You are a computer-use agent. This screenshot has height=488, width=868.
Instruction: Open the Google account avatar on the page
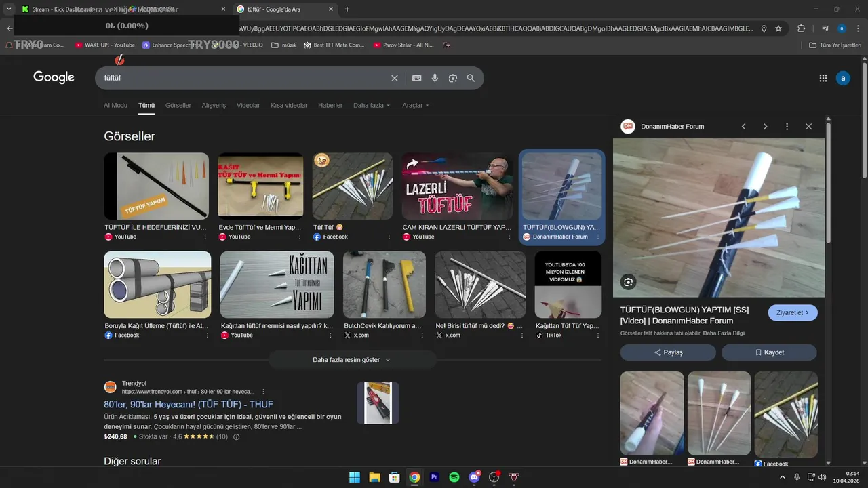coord(843,78)
